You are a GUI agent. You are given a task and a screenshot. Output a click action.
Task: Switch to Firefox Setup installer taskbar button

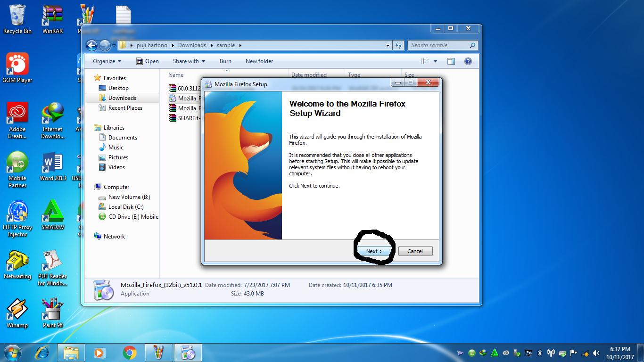point(188,352)
